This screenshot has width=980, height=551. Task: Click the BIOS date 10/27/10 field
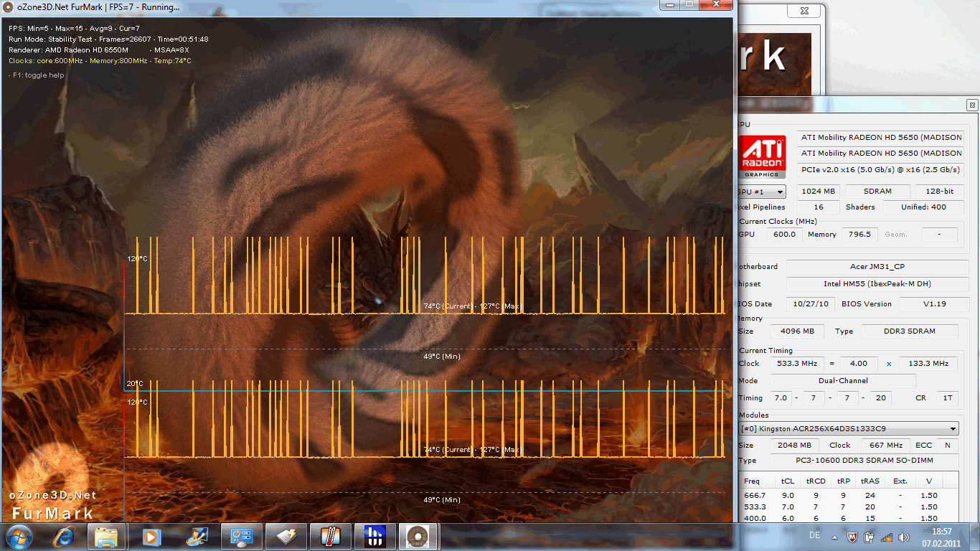tap(811, 304)
